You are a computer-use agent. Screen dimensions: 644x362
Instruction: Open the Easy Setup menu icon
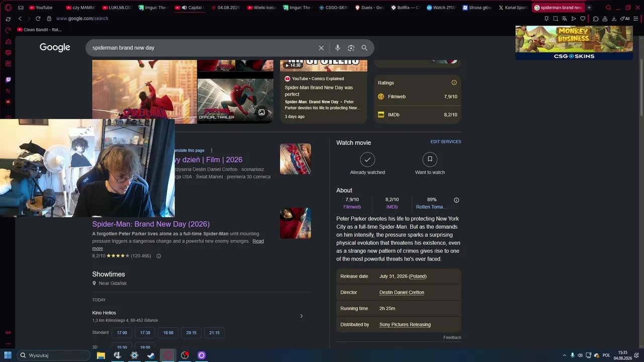[x=636, y=19]
